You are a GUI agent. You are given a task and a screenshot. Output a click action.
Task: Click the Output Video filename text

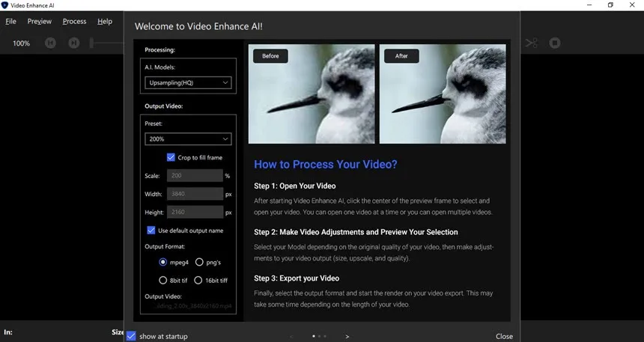(194, 306)
